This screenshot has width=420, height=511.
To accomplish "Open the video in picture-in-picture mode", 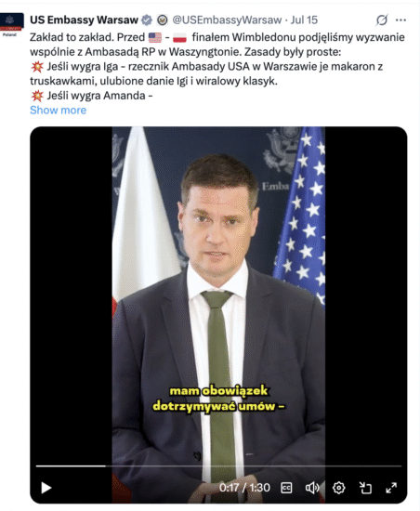I will (x=365, y=488).
